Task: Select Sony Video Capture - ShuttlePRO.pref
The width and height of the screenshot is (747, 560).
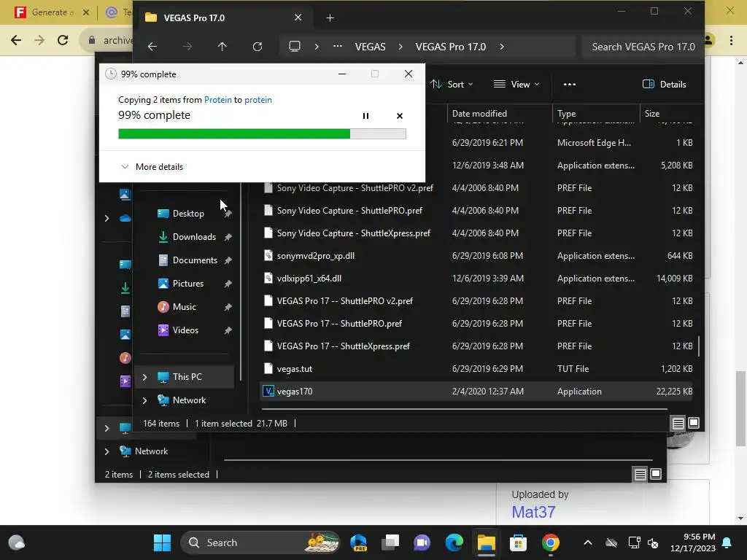Action: point(476,211)
